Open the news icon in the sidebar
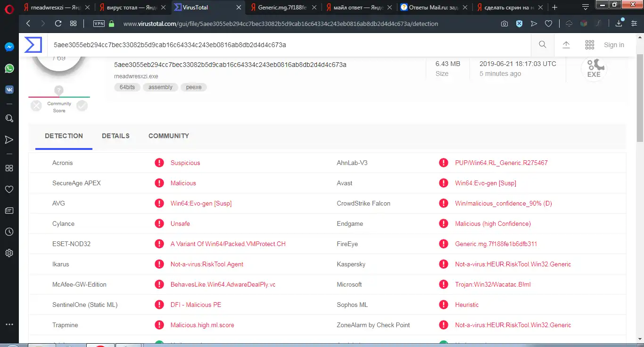The height and width of the screenshot is (347, 644). point(9,210)
